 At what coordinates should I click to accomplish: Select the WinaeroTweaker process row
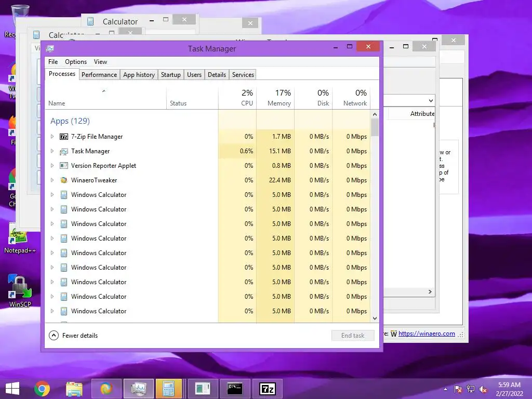point(208,180)
